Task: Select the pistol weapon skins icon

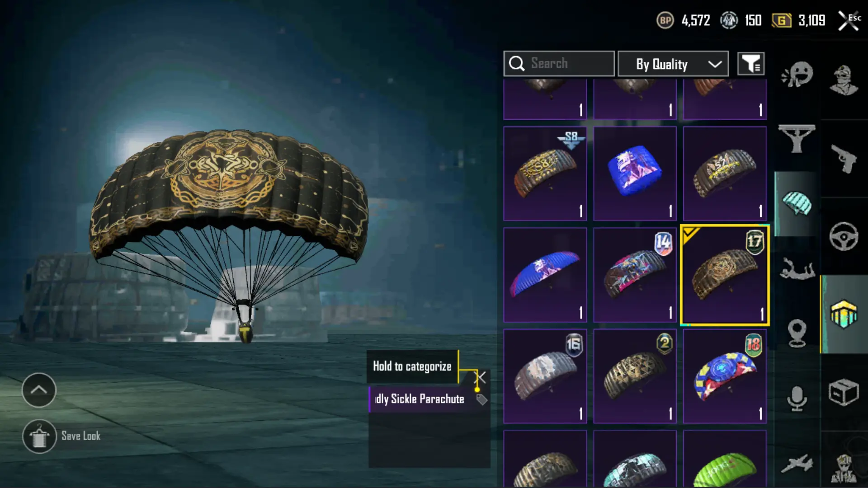Action: pos(844,159)
